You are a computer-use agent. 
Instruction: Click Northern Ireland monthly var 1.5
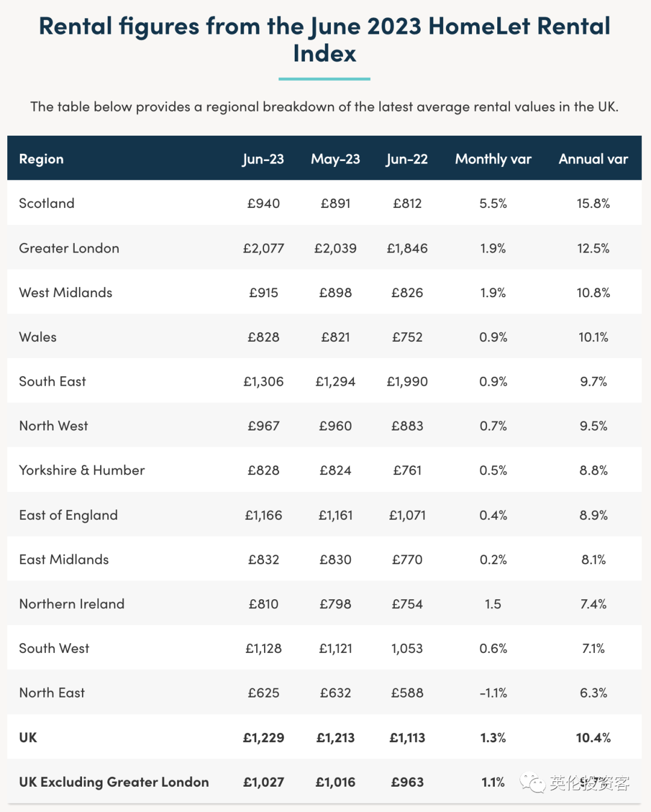(x=493, y=604)
